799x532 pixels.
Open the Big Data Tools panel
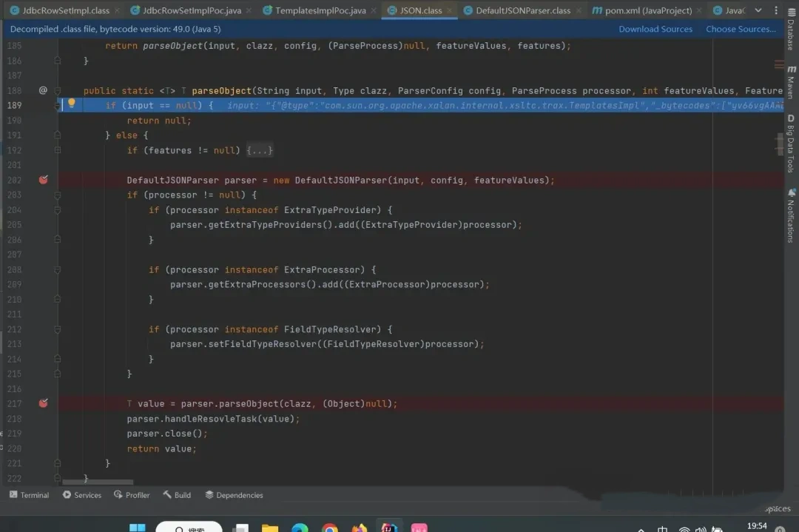(x=791, y=144)
